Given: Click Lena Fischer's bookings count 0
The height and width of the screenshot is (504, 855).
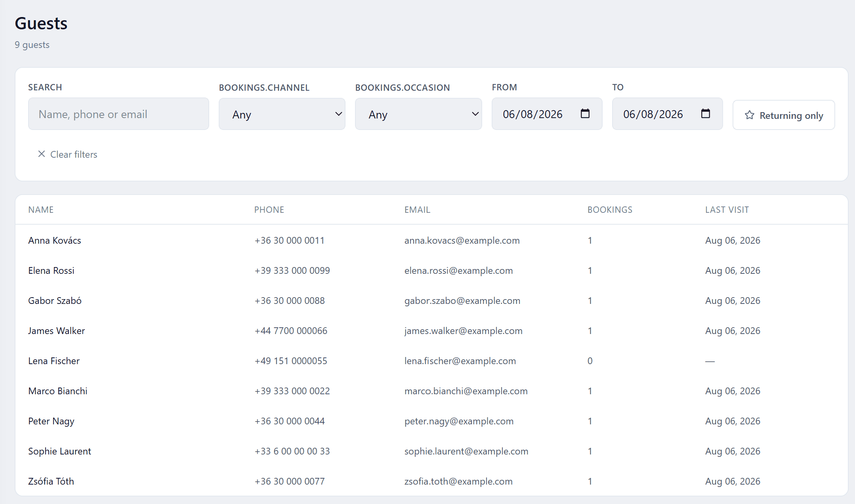Looking at the screenshot, I should pyautogui.click(x=590, y=361).
